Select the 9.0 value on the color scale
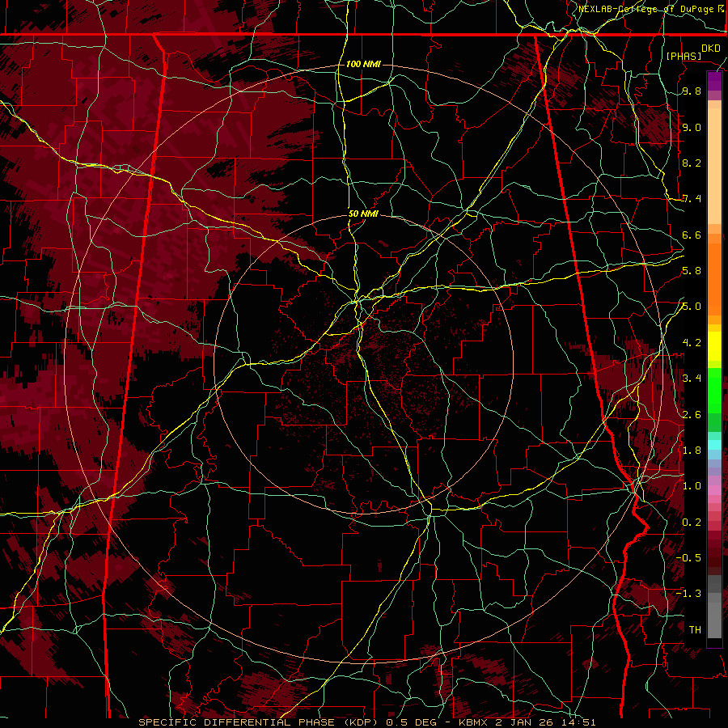 (692, 127)
